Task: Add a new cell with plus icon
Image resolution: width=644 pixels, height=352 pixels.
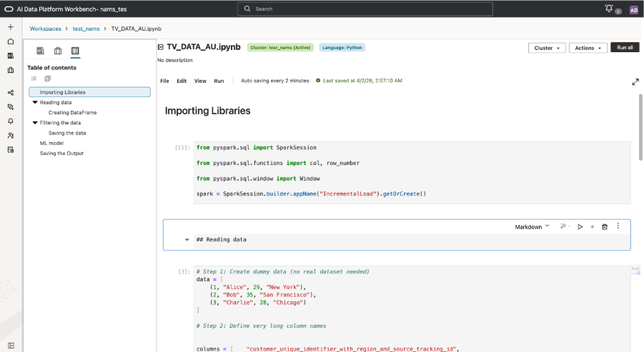Action: 592,226
